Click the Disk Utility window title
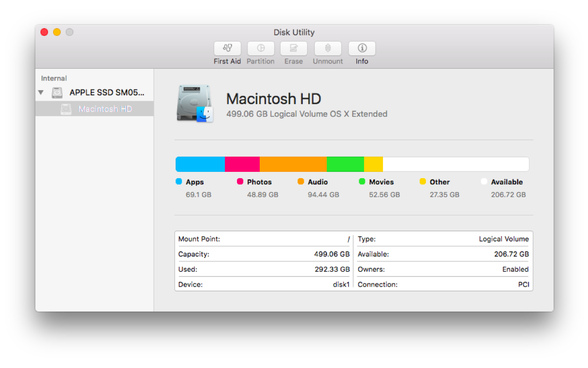Image resolution: width=588 pixels, height=368 pixels. pos(294,32)
